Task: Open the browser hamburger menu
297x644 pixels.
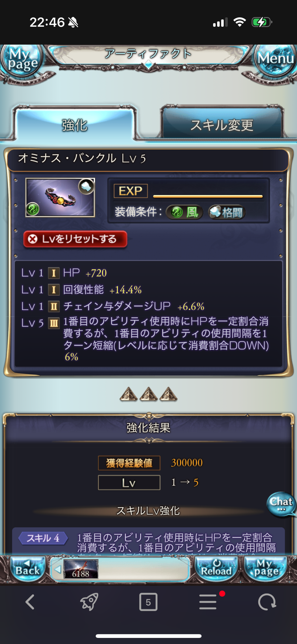Action: point(208,602)
